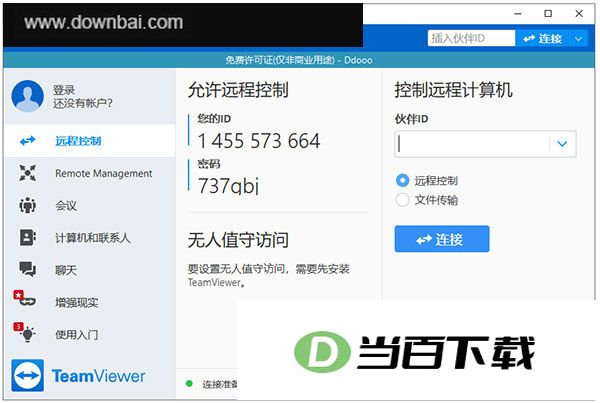Click the password value 737qbj
This screenshot has width=600, height=403.
[x=229, y=186]
